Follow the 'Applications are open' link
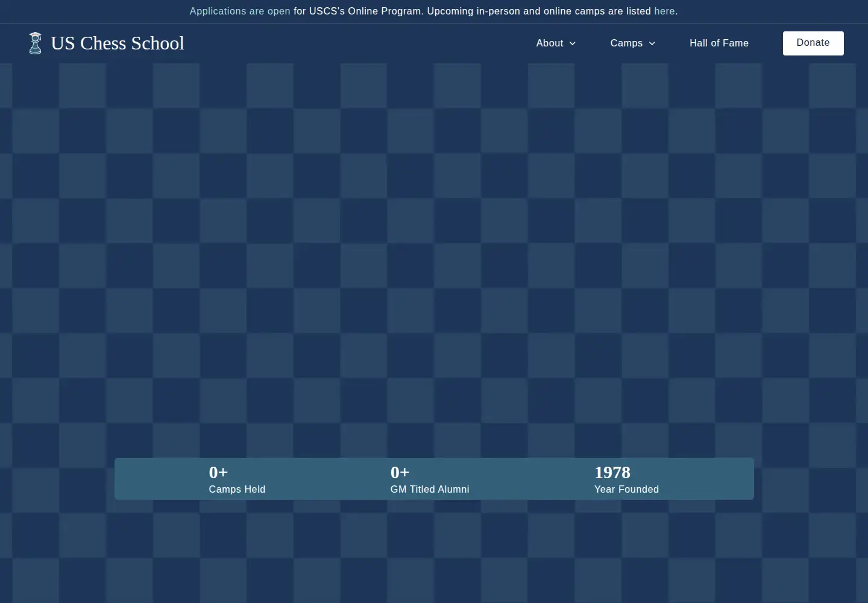Image resolution: width=868 pixels, height=603 pixels. tap(240, 11)
